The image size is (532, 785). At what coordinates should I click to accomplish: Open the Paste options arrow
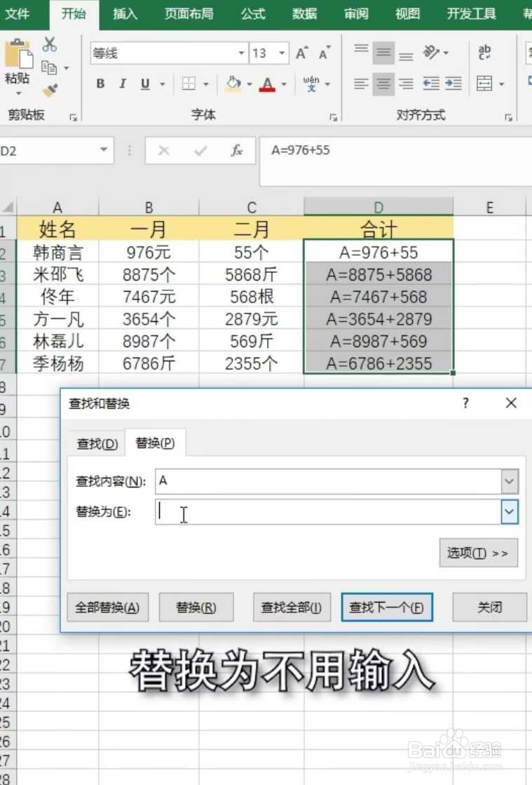(x=18, y=93)
